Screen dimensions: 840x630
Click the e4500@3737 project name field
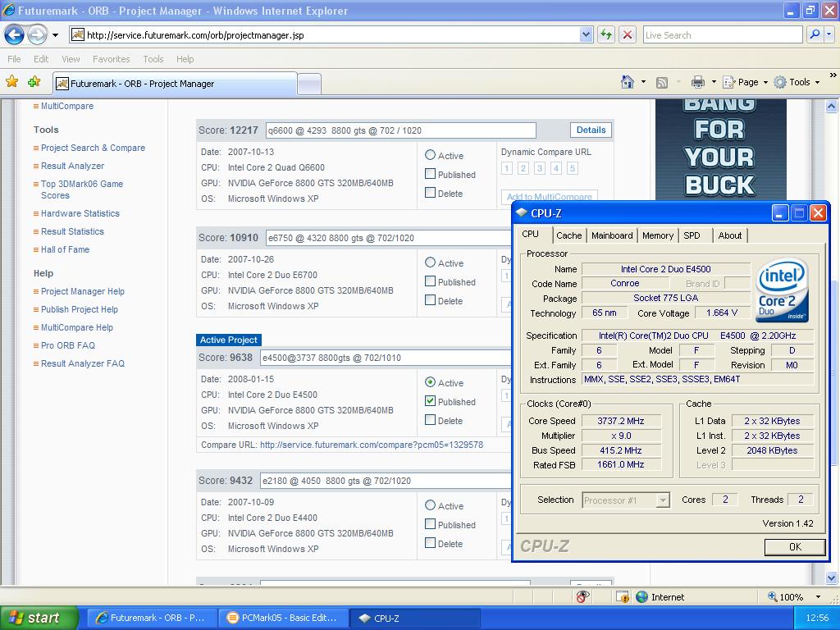click(386, 358)
